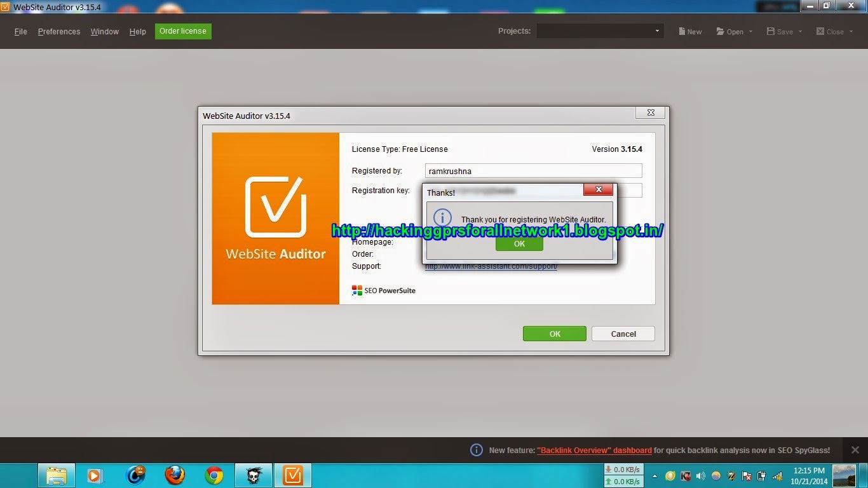Confirm OK in the Thanks! dialog

[519, 243]
